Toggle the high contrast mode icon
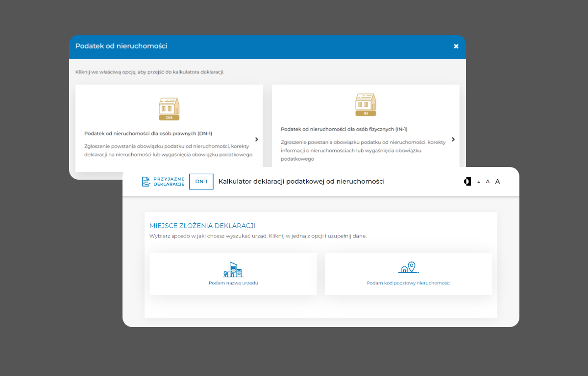The width and height of the screenshot is (588, 376). coord(467,182)
